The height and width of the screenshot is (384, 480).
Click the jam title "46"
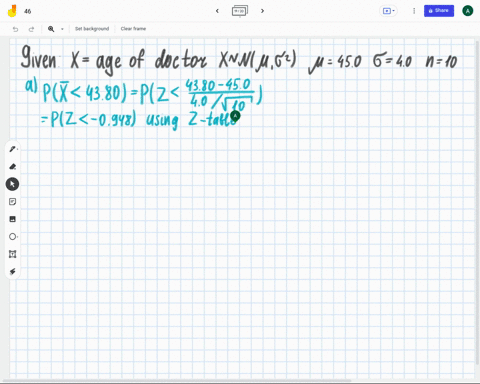point(28,11)
